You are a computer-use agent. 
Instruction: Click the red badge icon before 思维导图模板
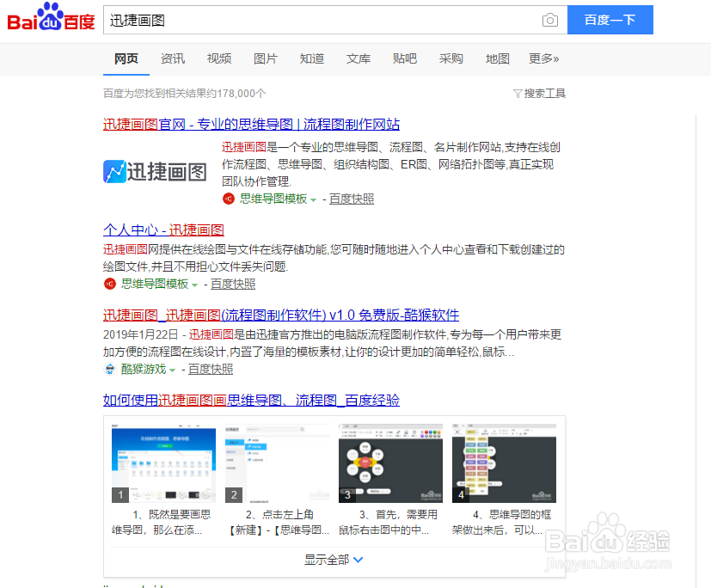[228, 199]
